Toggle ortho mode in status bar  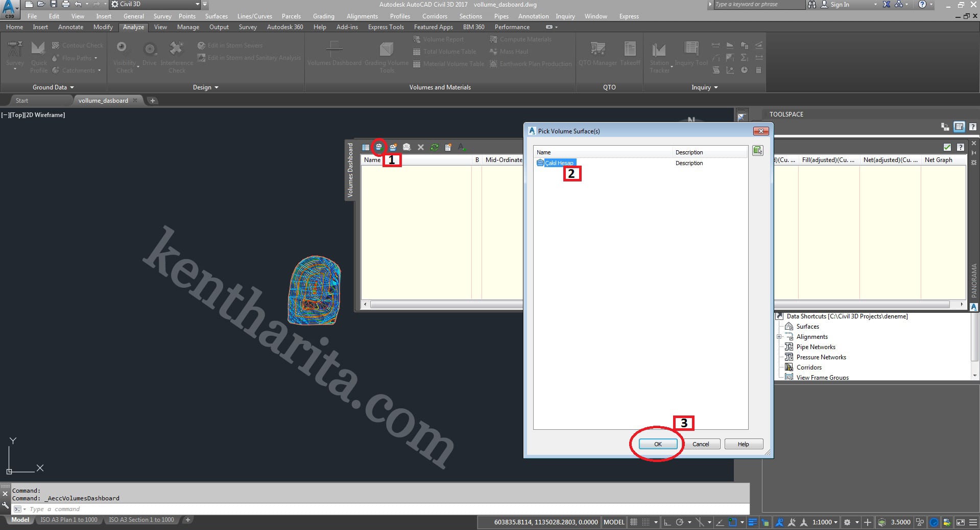667,522
